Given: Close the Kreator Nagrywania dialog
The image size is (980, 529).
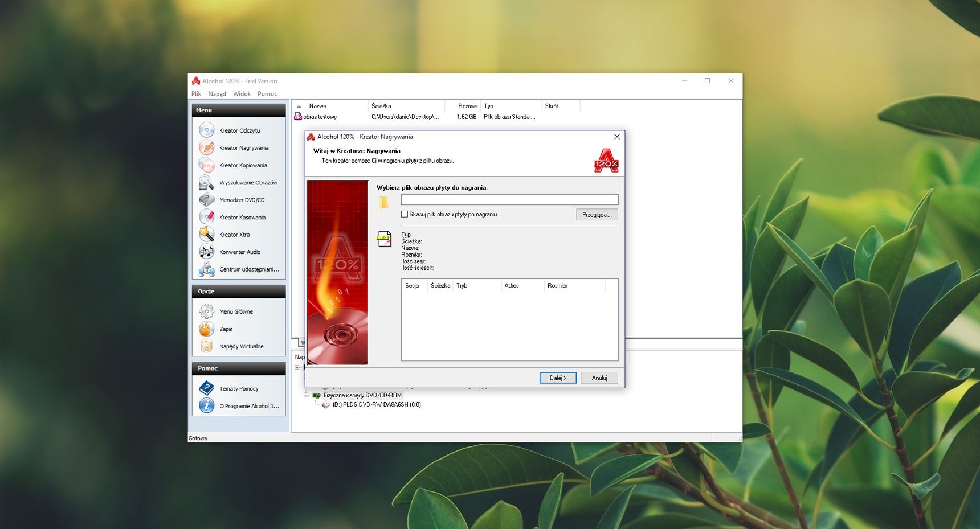Looking at the screenshot, I should tap(617, 137).
